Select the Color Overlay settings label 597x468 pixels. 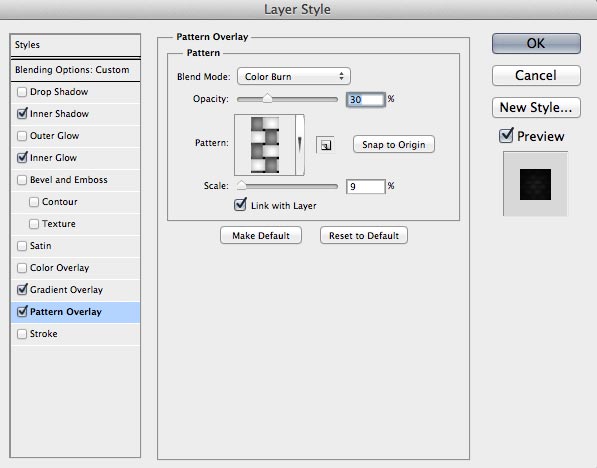click(59, 268)
